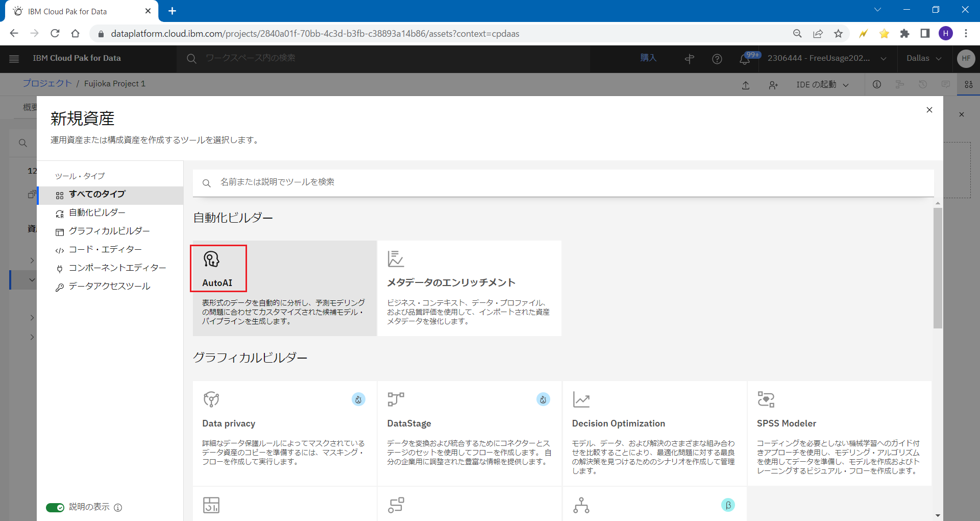This screenshot has height=521, width=980.
Task: Expand the IDE の起動 dropdown
Action: tap(822, 84)
